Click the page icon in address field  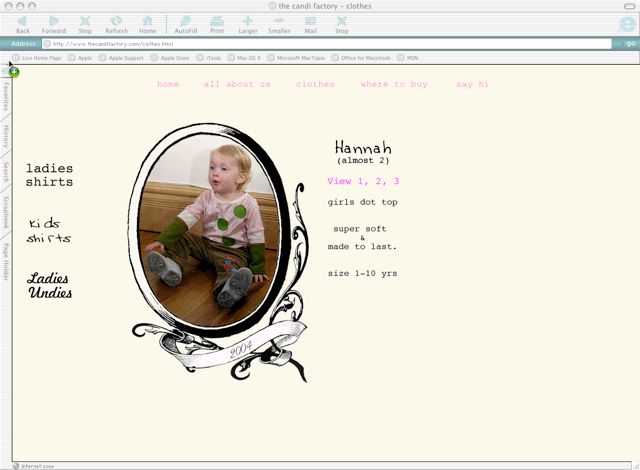click(47, 44)
